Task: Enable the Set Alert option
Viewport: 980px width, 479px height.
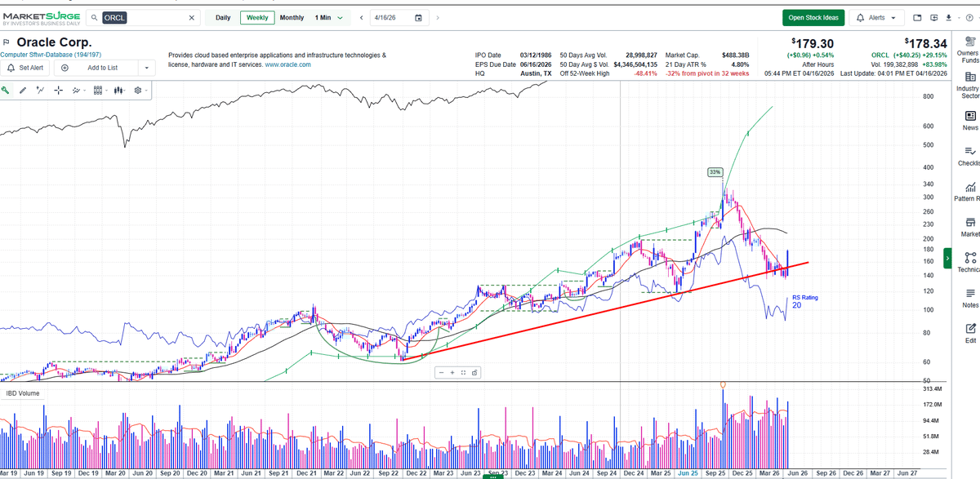Action: [25, 67]
